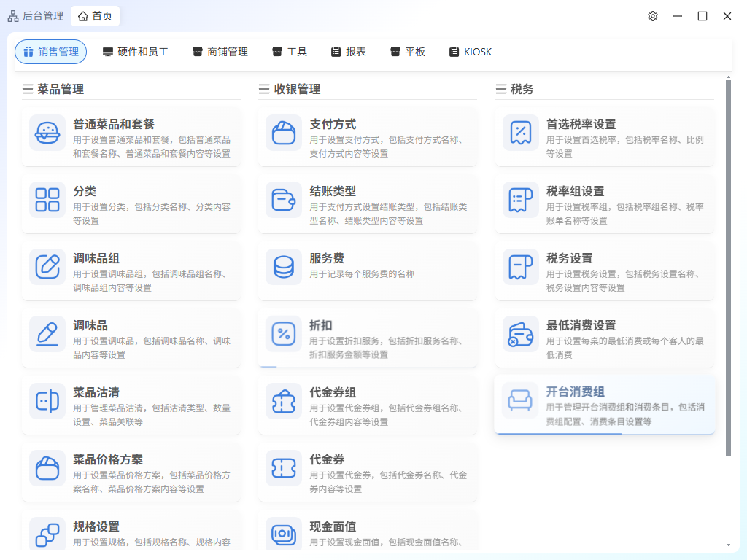Click the 最低消费设置 card icon
This screenshot has height=560, width=747.
coord(520,334)
